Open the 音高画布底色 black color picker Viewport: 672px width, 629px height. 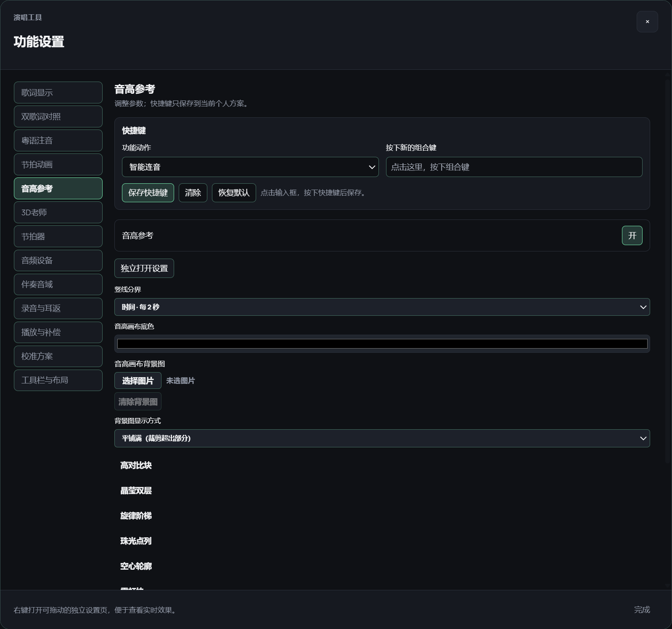tap(382, 344)
